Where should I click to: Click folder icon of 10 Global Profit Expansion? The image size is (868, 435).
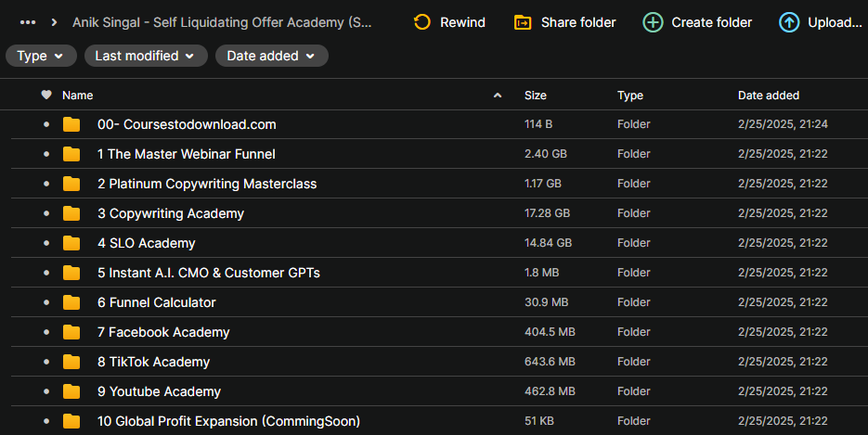coord(71,421)
